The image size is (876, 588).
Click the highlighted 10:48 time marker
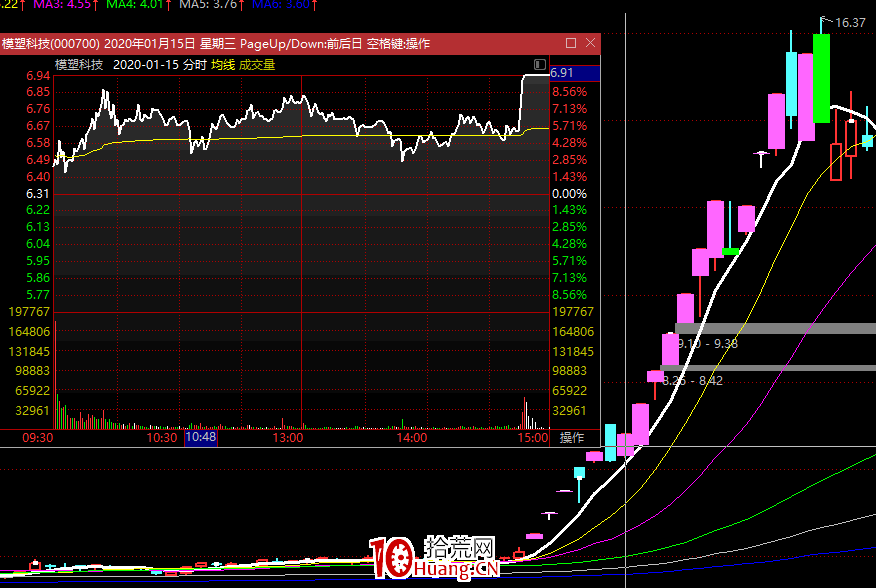(200, 437)
